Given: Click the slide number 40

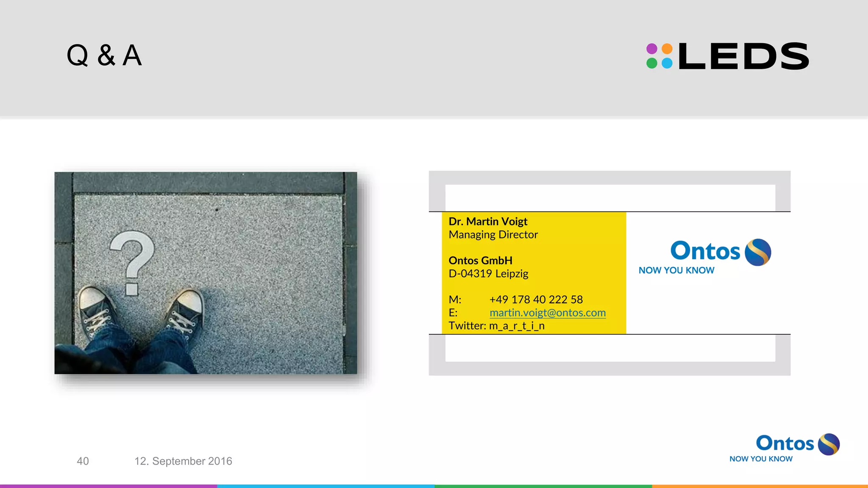Looking at the screenshot, I should coord(83,461).
